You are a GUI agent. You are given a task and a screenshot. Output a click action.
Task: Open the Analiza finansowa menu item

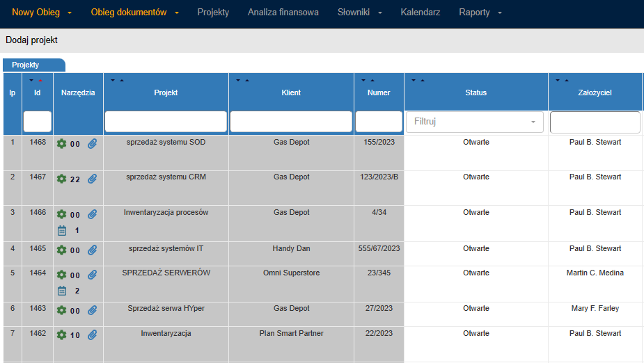click(x=283, y=13)
